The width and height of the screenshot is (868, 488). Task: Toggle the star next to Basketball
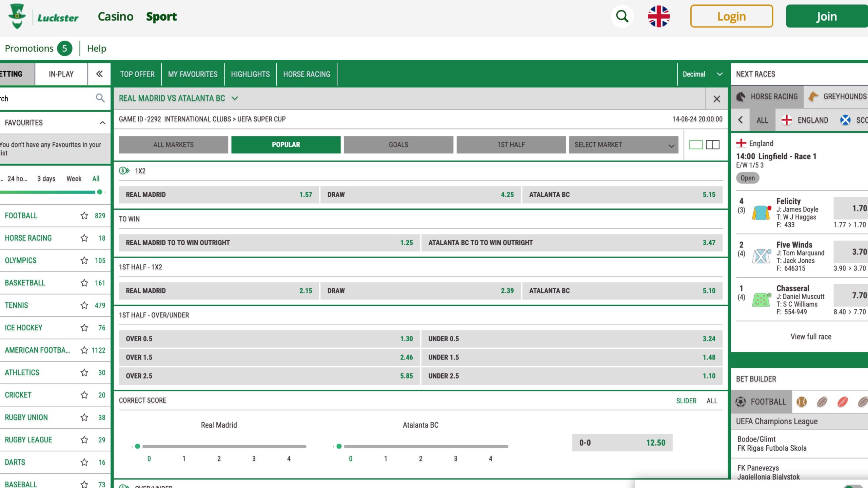[x=84, y=283]
